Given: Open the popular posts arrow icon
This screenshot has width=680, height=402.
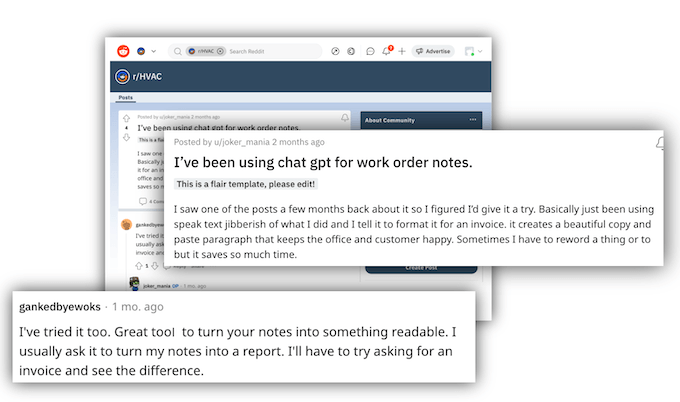Looking at the screenshot, I should tap(336, 51).
